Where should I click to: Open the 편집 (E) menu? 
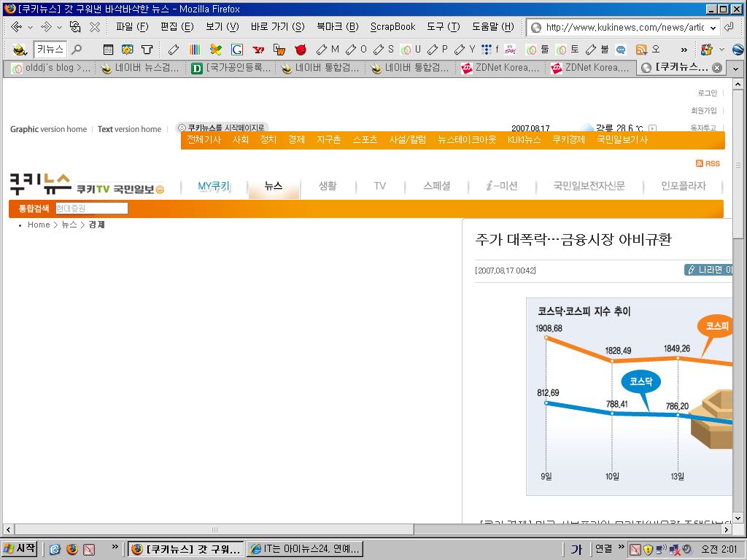[x=177, y=27]
